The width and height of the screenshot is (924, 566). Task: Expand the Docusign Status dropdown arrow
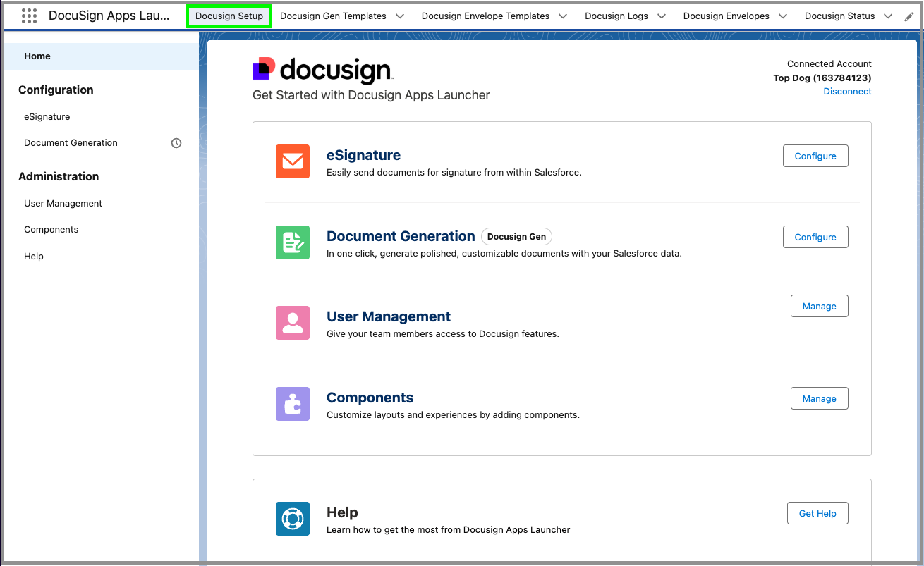pyautogui.click(x=887, y=15)
